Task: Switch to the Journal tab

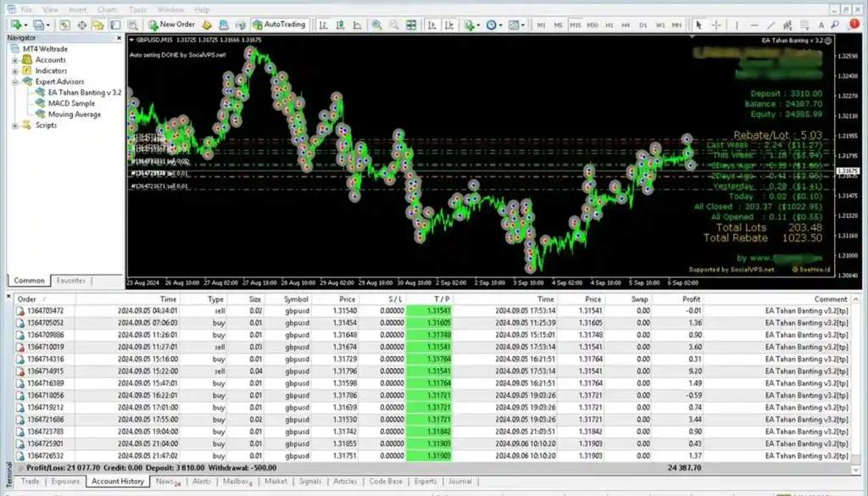Action: tap(460, 481)
